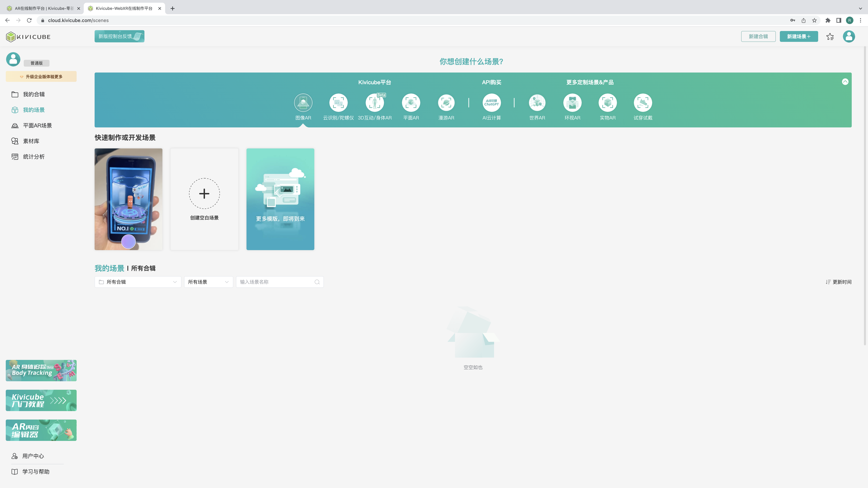Toggle sort order by 更新时间

click(x=838, y=282)
